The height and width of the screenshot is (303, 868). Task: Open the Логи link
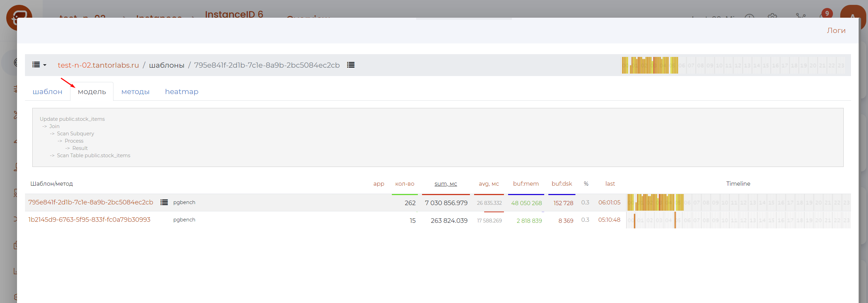(836, 31)
